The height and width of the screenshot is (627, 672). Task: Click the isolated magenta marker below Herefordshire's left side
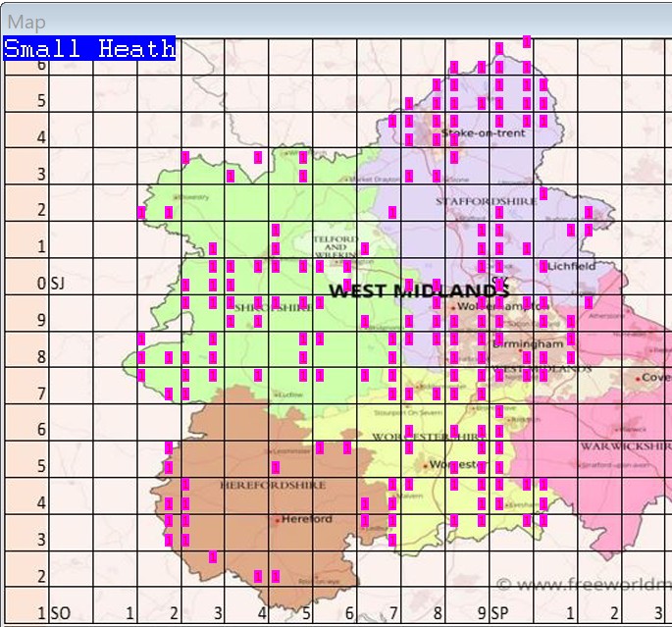click(x=213, y=557)
